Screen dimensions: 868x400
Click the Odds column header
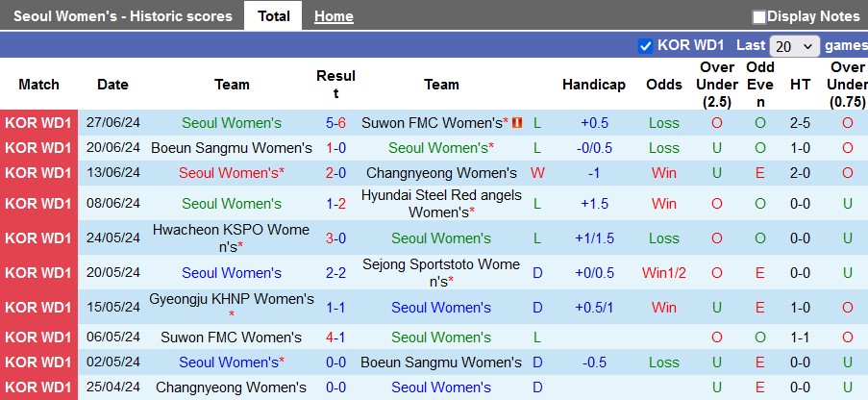click(663, 85)
